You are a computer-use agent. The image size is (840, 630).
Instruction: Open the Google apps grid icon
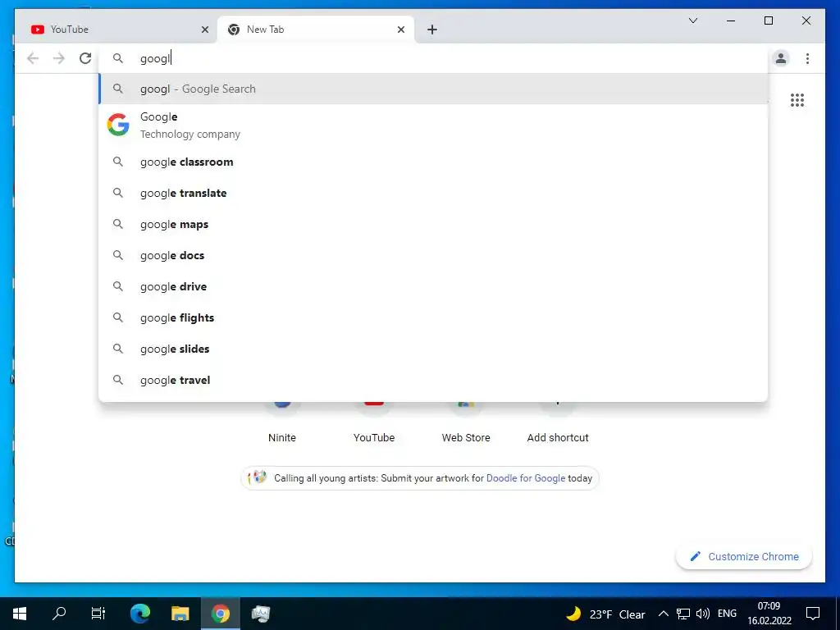pyautogui.click(x=797, y=99)
